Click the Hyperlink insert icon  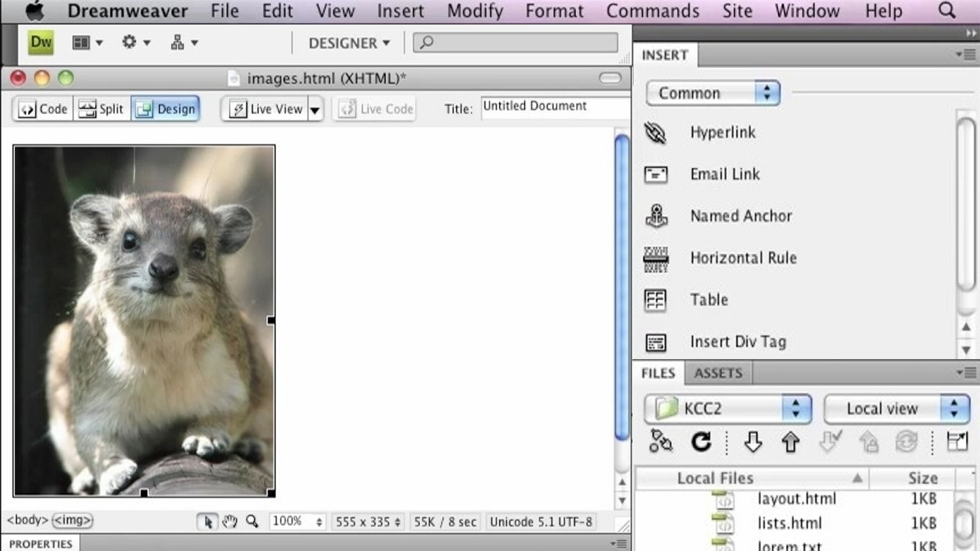[x=656, y=133]
